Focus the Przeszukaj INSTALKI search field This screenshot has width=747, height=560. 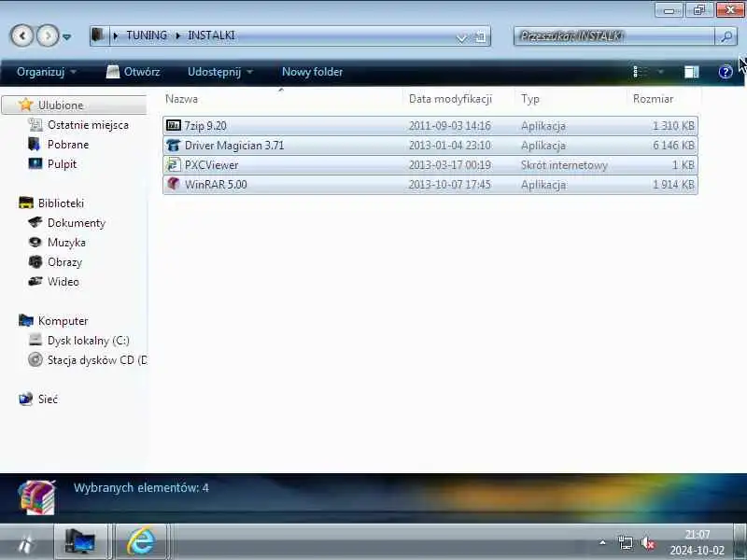click(614, 36)
